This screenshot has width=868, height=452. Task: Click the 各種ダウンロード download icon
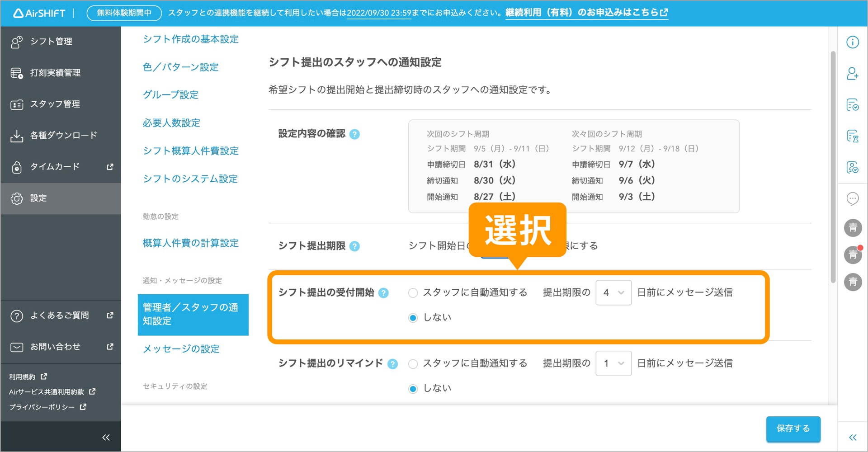tap(17, 135)
